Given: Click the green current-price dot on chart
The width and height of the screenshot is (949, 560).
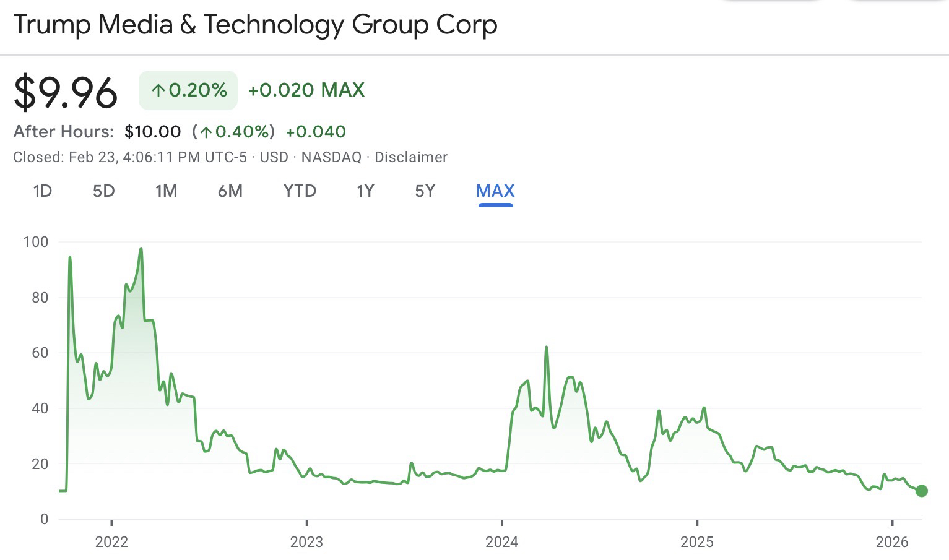Looking at the screenshot, I should (x=921, y=491).
